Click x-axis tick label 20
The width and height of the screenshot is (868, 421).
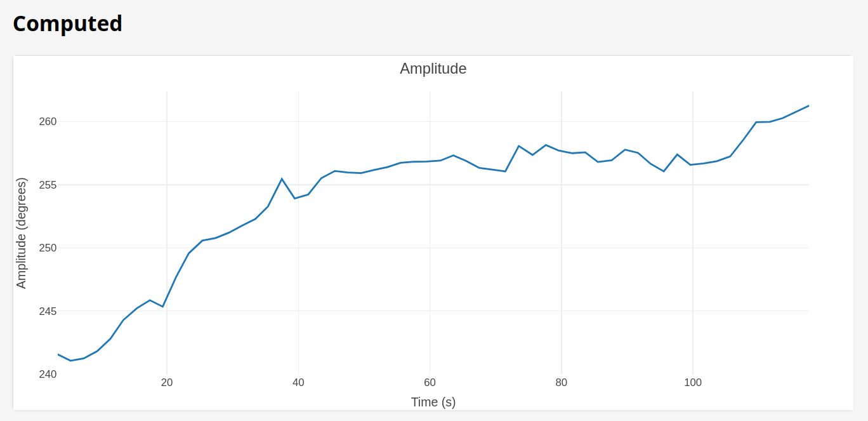coord(167,382)
